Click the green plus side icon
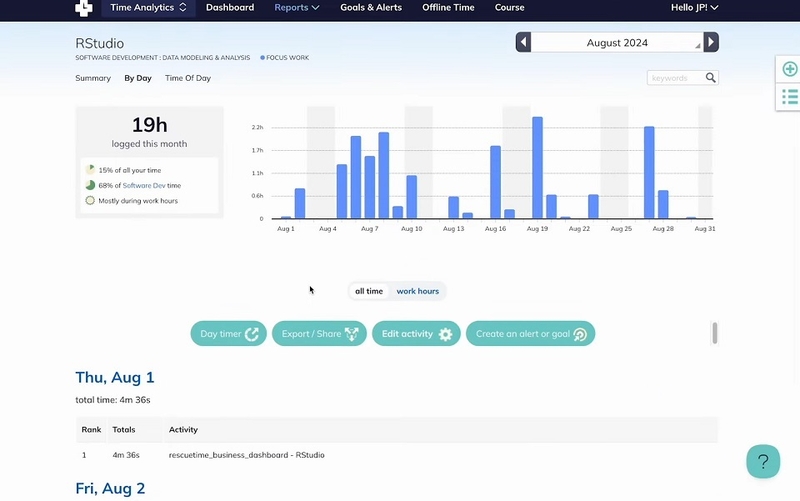800x501 pixels. click(789, 69)
